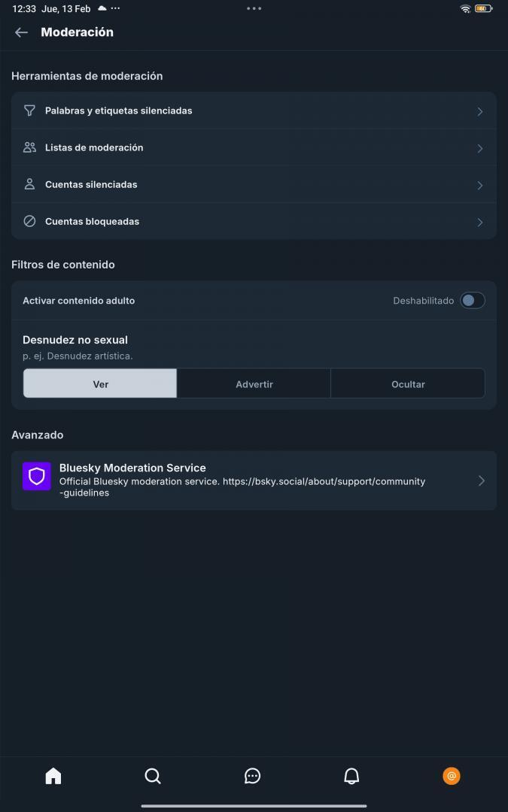Open Chat messages icon

[x=253, y=776]
